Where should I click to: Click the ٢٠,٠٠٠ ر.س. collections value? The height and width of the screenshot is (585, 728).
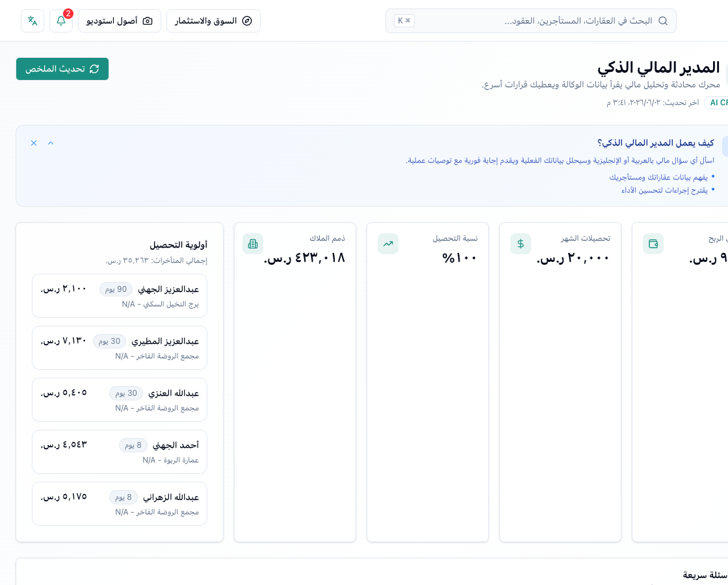(573, 257)
